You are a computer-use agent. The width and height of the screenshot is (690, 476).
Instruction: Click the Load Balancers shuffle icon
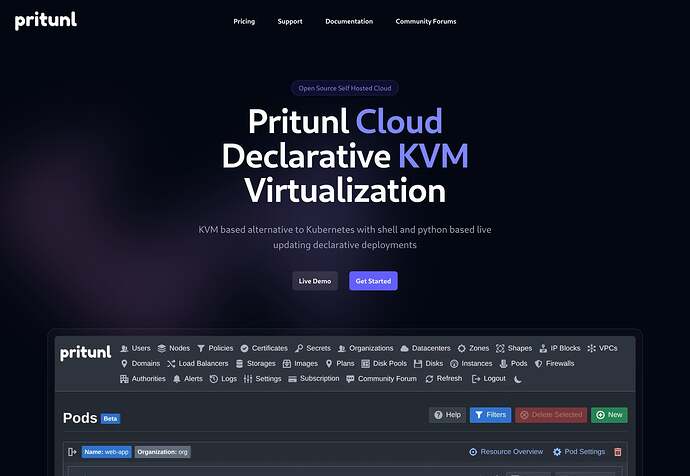tap(171, 364)
